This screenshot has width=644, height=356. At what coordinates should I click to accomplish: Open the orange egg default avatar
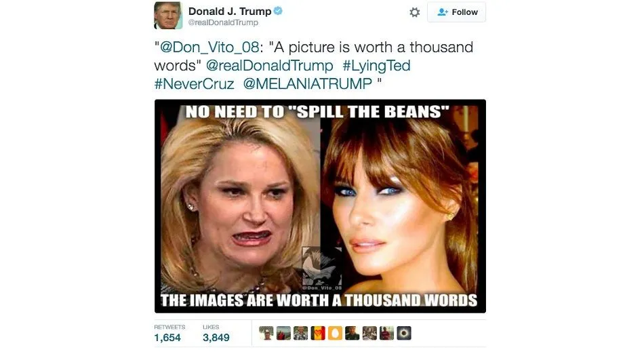click(335, 333)
